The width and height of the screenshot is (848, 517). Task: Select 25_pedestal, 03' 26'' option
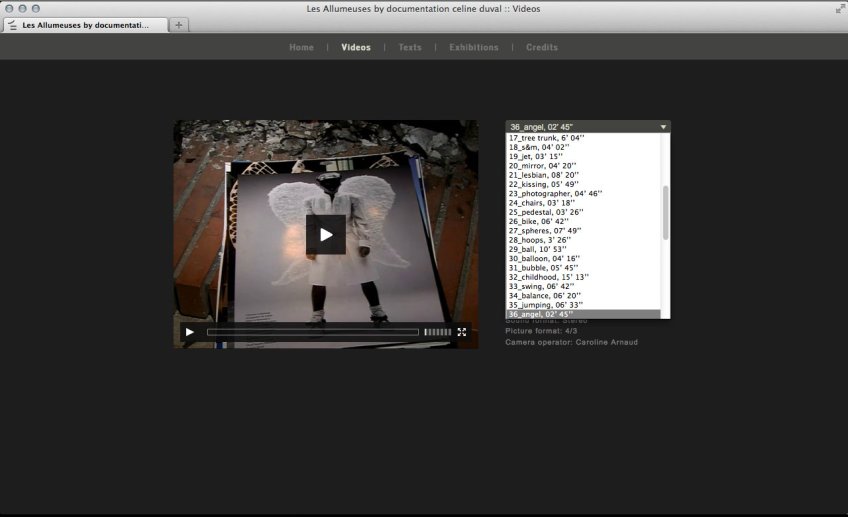pyautogui.click(x=583, y=212)
